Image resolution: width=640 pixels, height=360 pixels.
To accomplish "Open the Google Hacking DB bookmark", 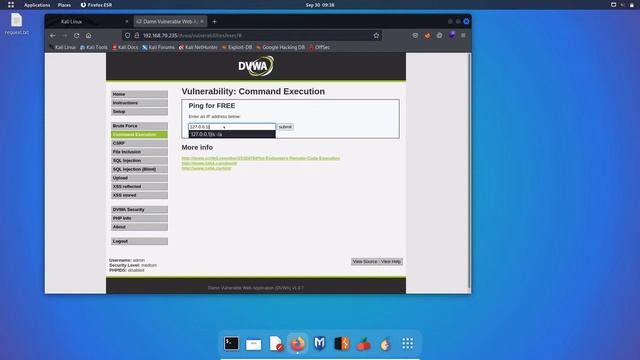I will pos(280,47).
